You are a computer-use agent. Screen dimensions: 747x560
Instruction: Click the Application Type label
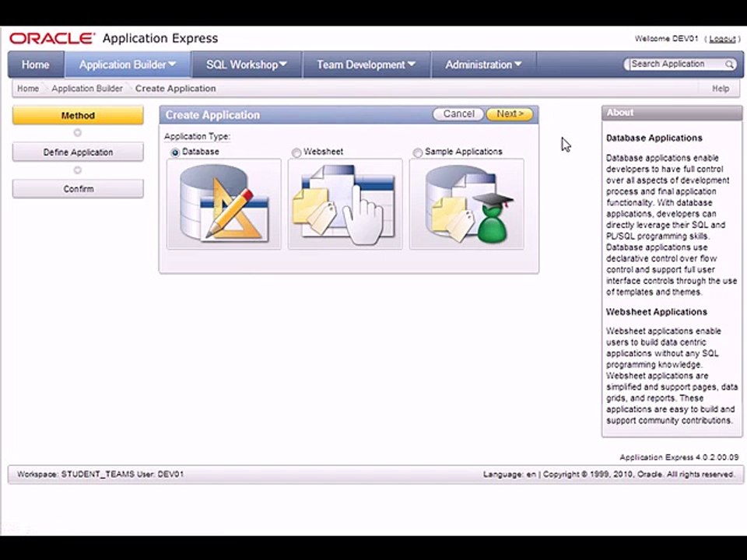[197, 137]
